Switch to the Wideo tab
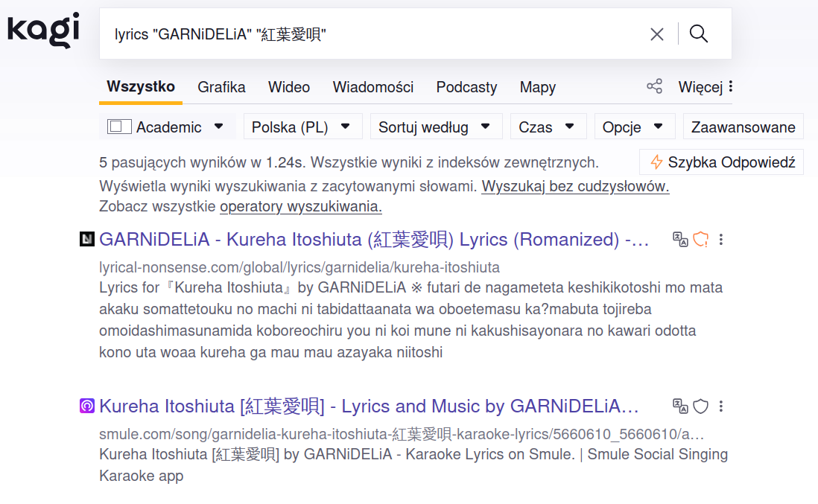Image resolution: width=818 pixels, height=504 pixels. (x=289, y=87)
